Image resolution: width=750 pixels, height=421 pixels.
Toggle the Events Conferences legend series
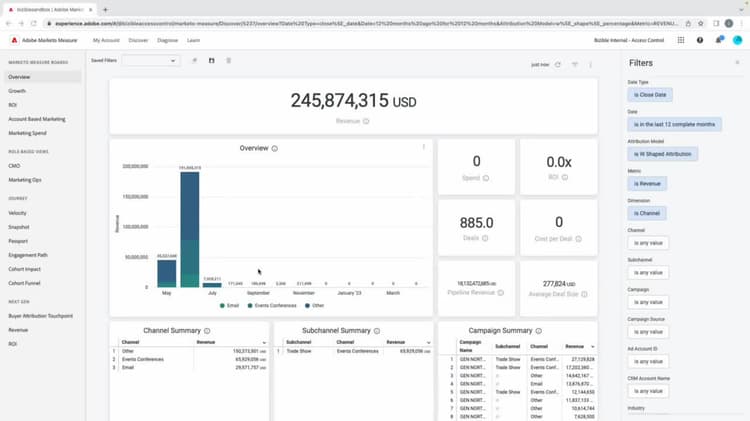click(272, 305)
